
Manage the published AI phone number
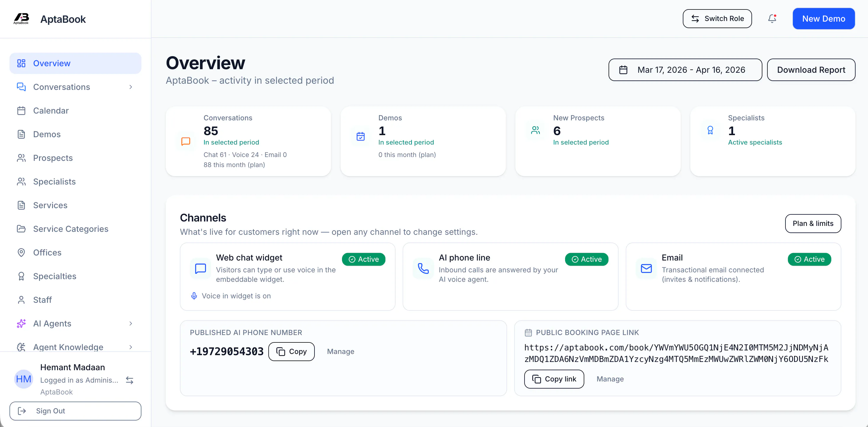click(341, 352)
